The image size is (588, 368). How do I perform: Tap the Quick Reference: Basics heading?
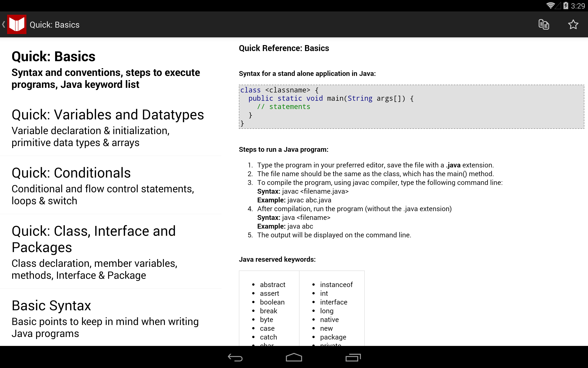pos(284,48)
